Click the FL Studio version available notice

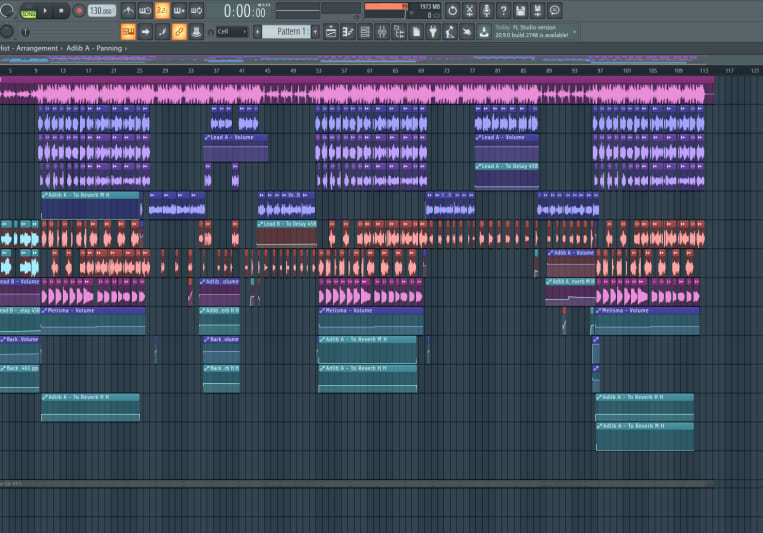pyautogui.click(x=532, y=32)
